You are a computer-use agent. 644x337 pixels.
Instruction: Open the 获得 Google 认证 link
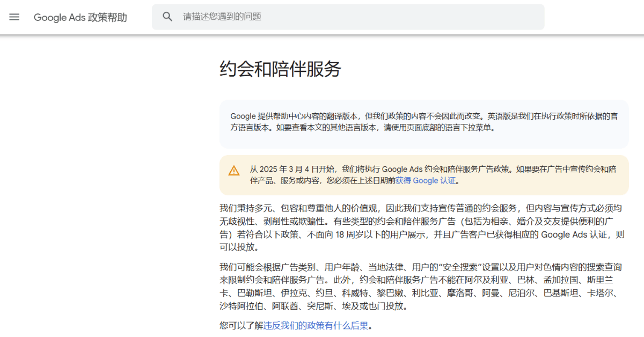pyautogui.click(x=426, y=181)
